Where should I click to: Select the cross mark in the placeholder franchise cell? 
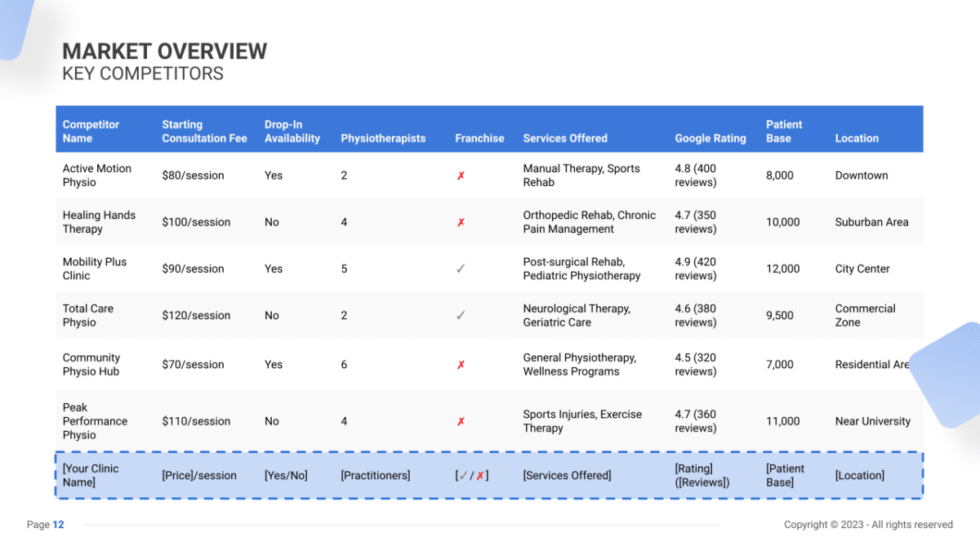click(x=482, y=474)
